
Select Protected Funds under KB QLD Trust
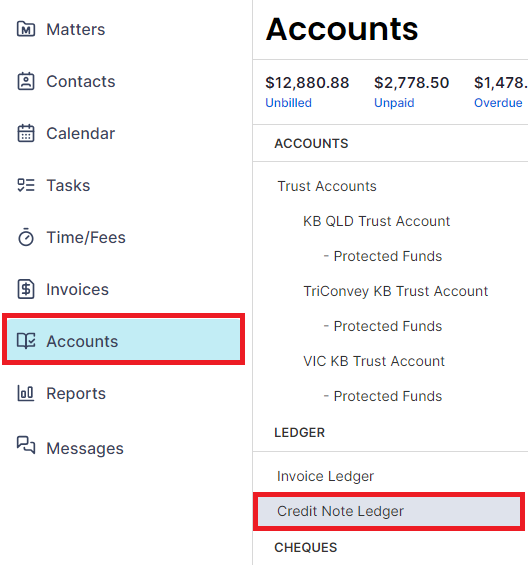[x=383, y=256]
